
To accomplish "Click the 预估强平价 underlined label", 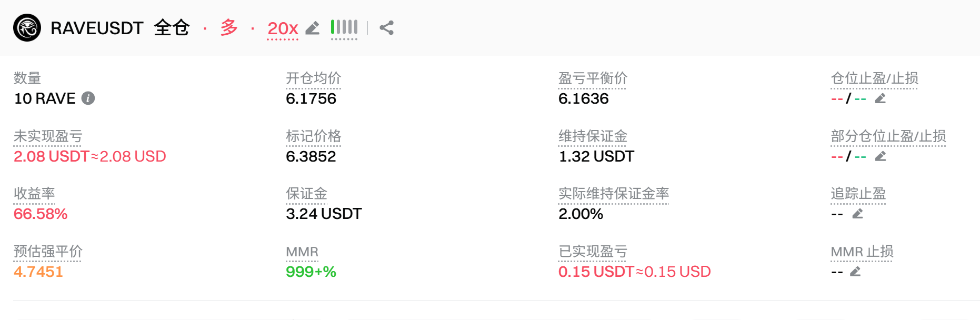I will click(x=48, y=252).
